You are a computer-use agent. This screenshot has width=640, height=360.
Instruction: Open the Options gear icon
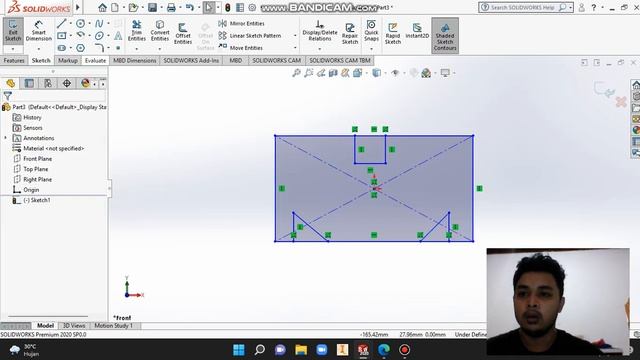pyautogui.click(x=253, y=7)
